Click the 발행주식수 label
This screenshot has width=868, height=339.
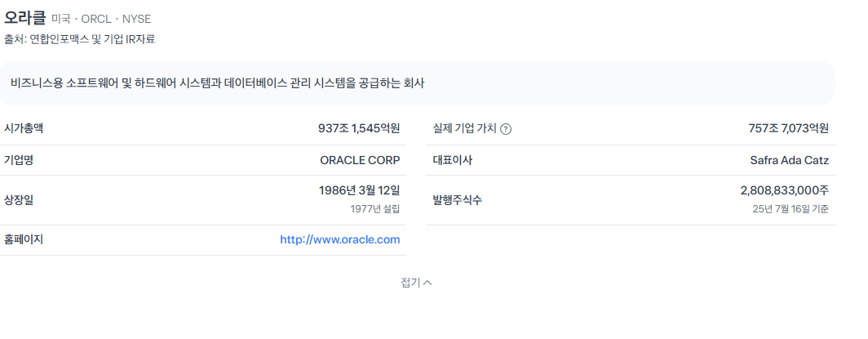click(457, 200)
